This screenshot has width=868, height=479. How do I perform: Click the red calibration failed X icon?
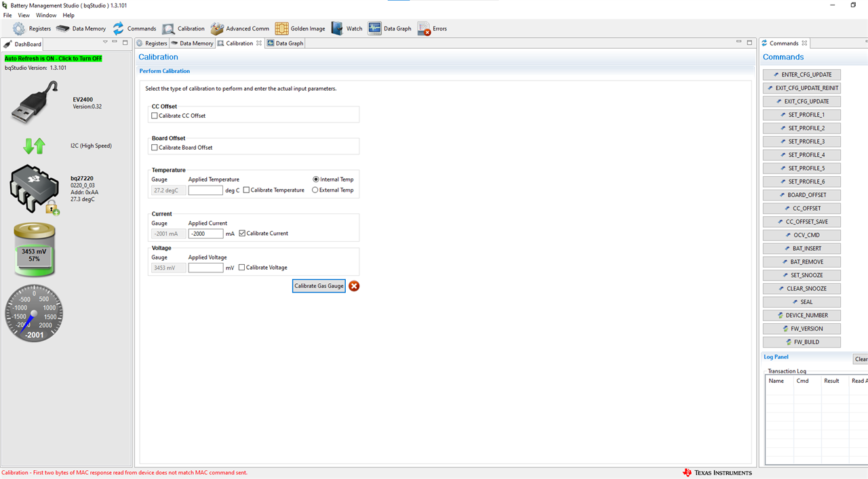click(354, 286)
